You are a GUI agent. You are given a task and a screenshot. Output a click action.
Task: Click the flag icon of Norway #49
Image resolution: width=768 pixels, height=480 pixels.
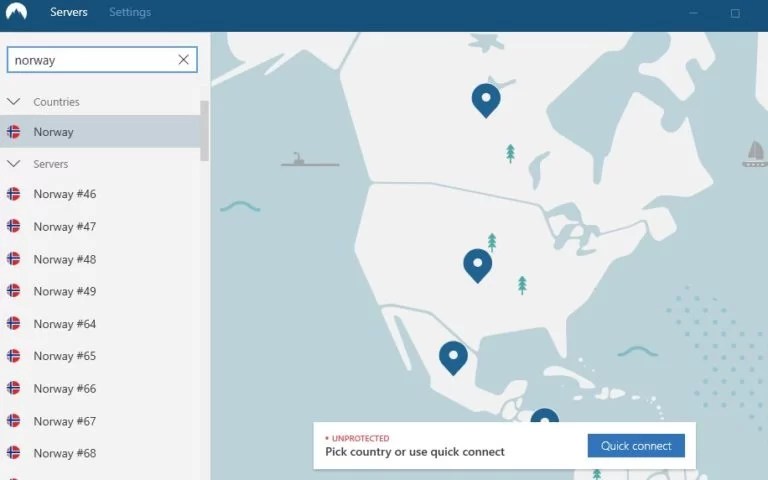pos(14,291)
